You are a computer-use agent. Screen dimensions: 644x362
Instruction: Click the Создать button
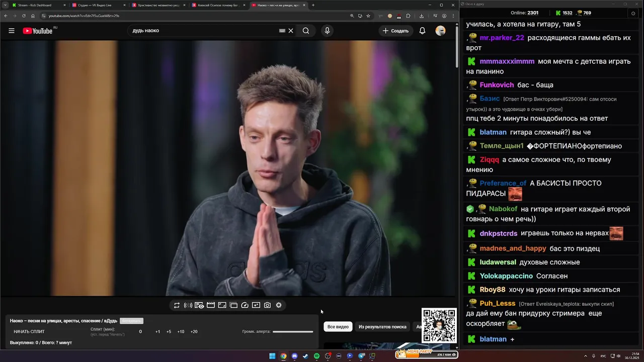(x=395, y=31)
